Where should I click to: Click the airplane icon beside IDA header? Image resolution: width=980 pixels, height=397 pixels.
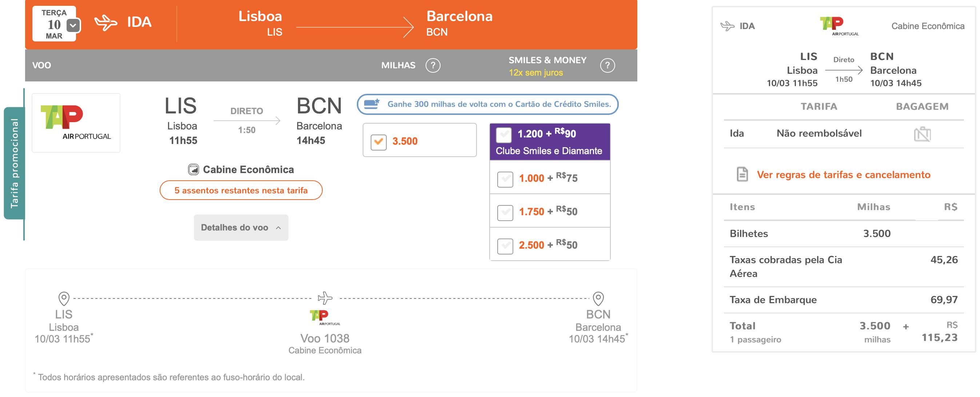click(x=106, y=23)
